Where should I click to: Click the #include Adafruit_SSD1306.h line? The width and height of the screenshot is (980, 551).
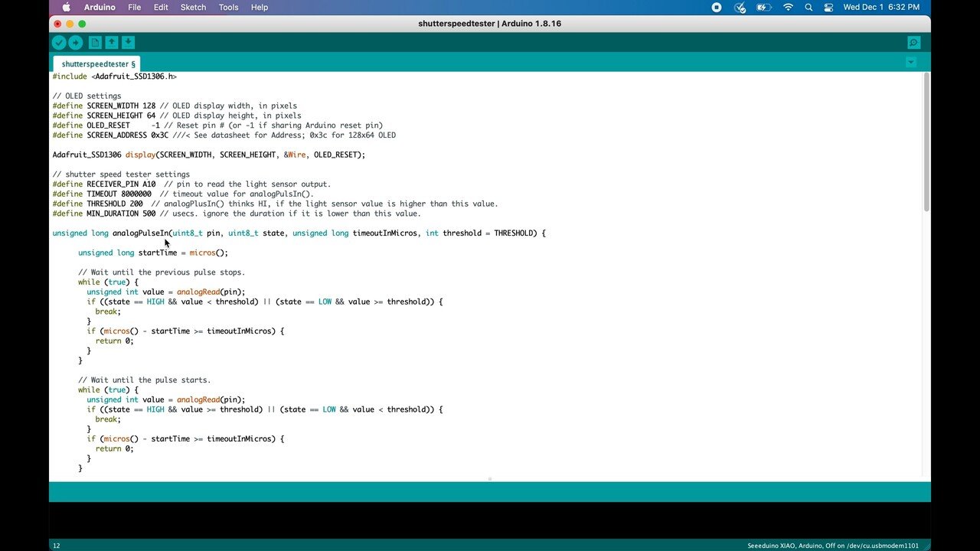(x=115, y=77)
